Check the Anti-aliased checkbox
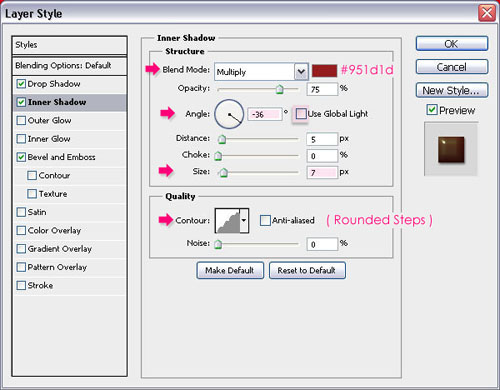The height and width of the screenshot is (390, 500). click(265, 220)
